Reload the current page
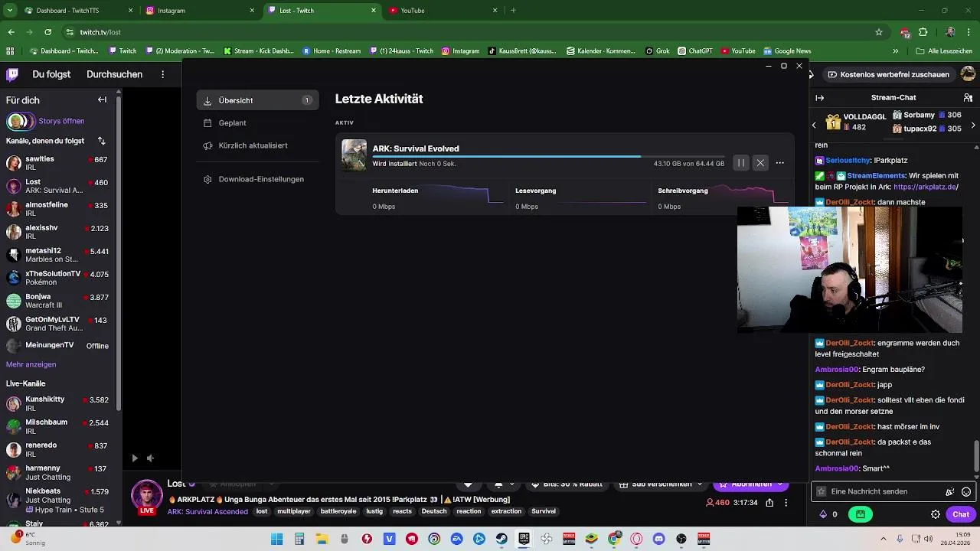Viewport: 980px width, 551px height. click(47, 32)
